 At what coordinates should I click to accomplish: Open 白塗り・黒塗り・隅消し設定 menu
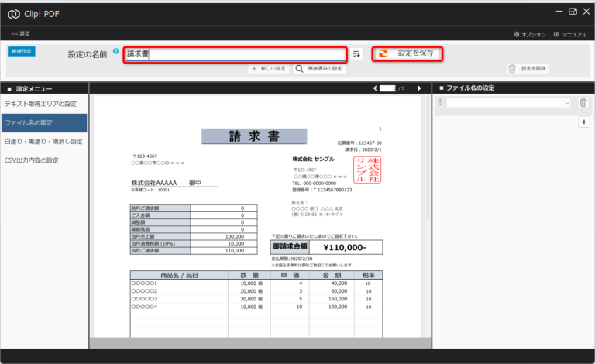pyautogui.click(x=43, y=142)
